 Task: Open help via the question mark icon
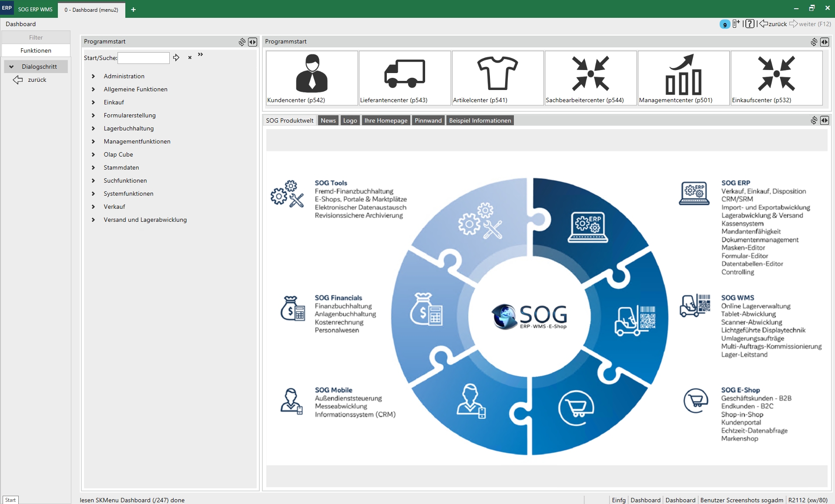[x=749, y=24]
